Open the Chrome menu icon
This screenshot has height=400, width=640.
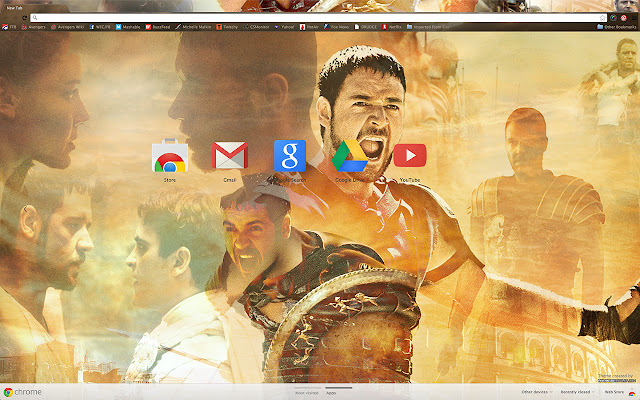click(635, 18)
